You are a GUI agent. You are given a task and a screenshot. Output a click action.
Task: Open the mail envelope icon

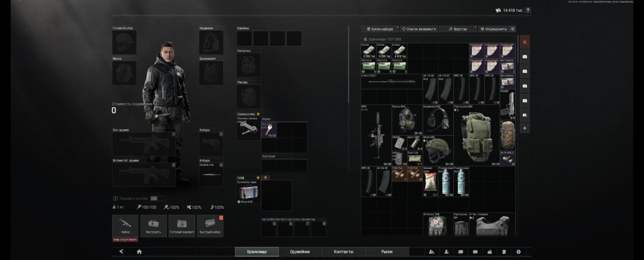pyautogui.click(x=475, y=252)
